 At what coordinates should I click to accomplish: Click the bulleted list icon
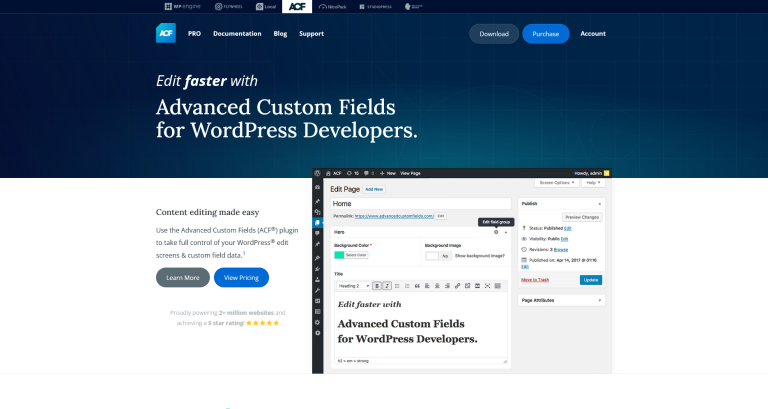(397, 286)
